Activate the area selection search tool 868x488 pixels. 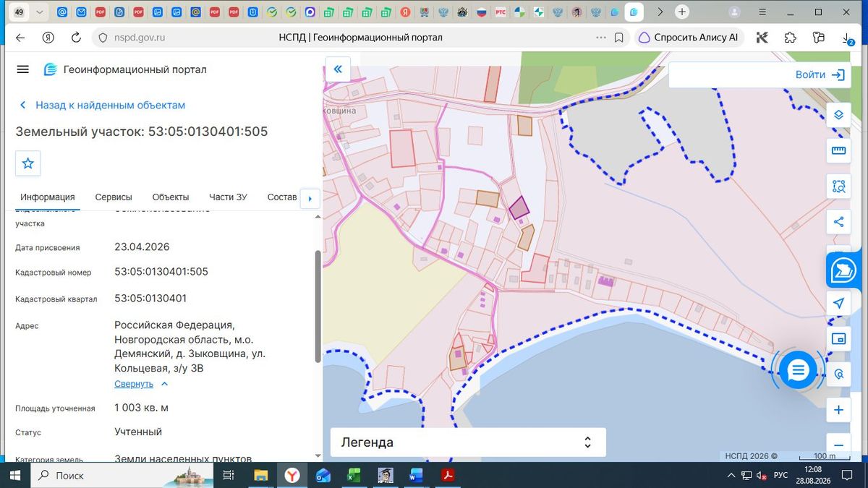click(x=839, y=186)
